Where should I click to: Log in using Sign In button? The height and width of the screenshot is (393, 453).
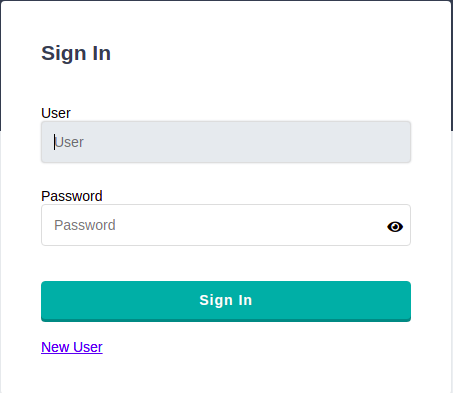point(226,301)
